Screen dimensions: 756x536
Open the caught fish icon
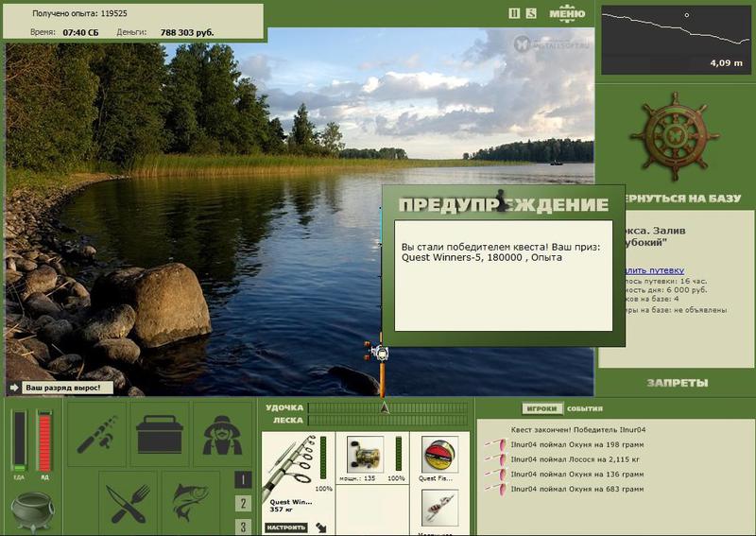191,503
